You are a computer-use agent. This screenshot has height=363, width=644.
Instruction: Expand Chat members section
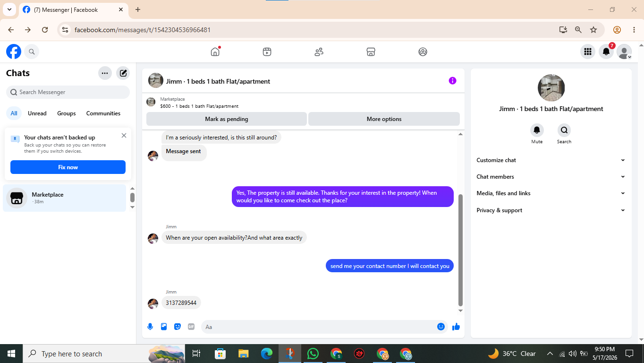pyautogui.click(x=551, y=177)
